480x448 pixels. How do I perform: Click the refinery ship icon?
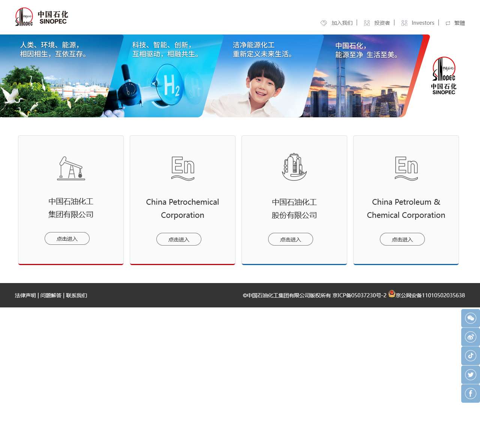pyautogui.click(x=294, y=167)
